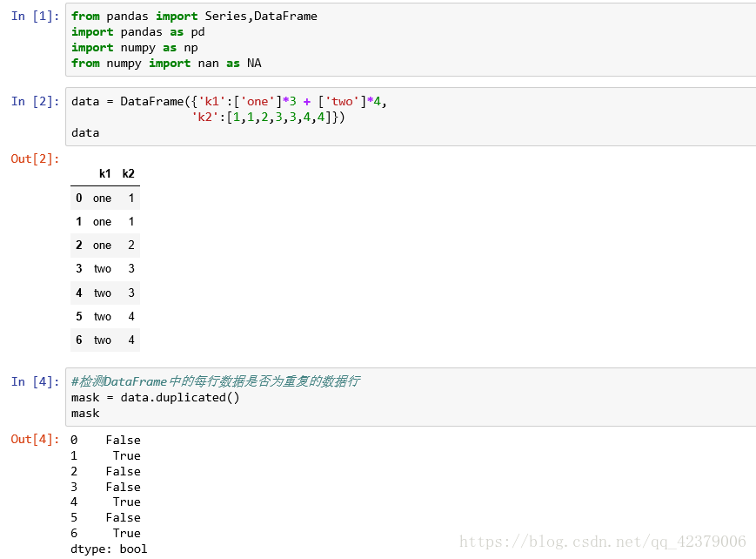Select the In [2]: prompt label
Screen dimensions: 756x559
[x=35, y=101]
